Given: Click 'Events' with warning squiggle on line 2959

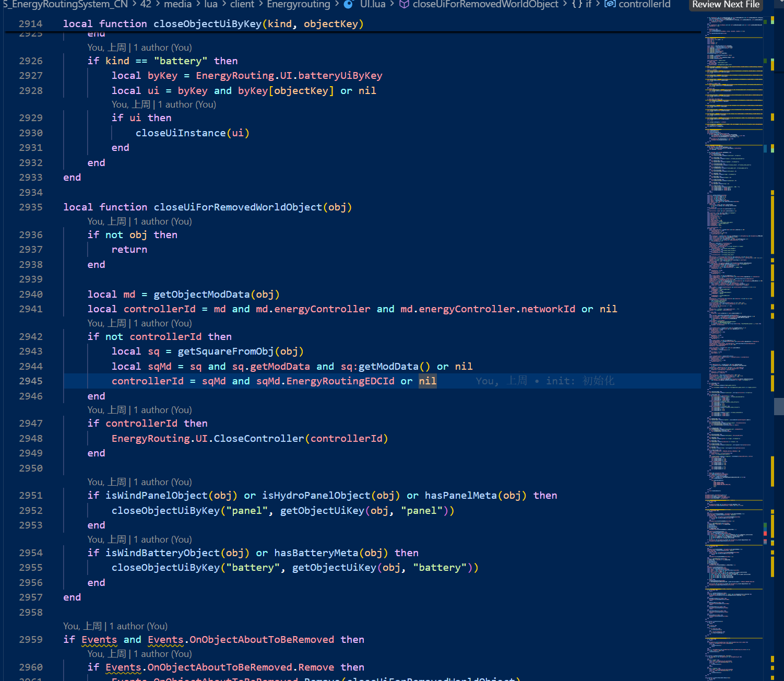Looking at the screenshot, I should coord(99,640).
